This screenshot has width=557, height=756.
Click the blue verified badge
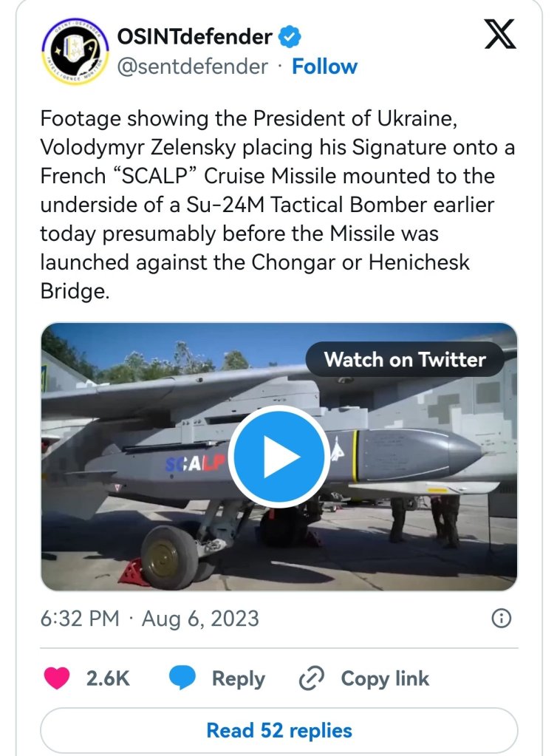[288, 35]
